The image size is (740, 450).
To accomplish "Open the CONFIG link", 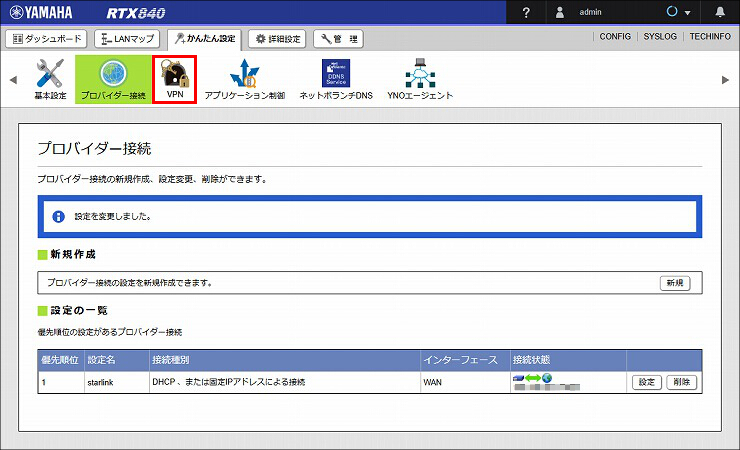I will pos(615,36).
